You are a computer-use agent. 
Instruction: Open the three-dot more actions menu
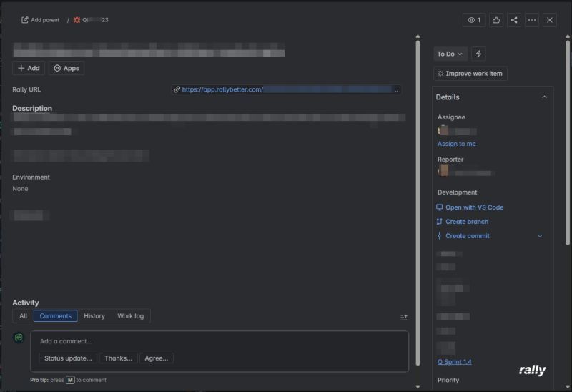pyautogui.click(x=532, y=20)
